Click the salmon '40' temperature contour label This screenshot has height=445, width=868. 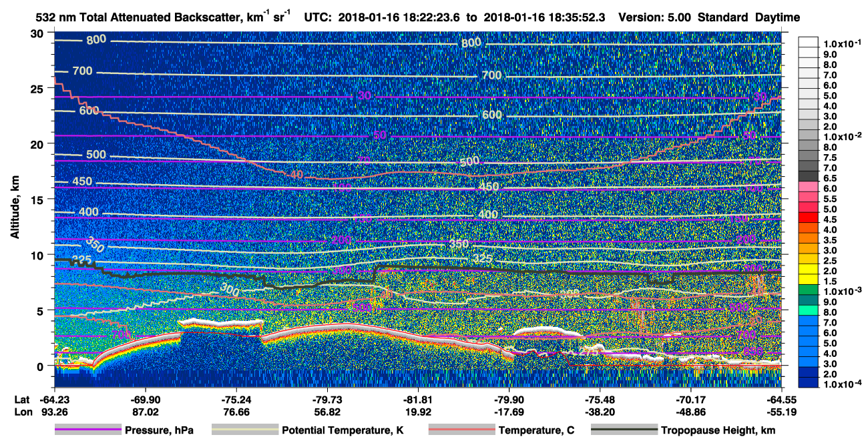click(x=296, y=174)
